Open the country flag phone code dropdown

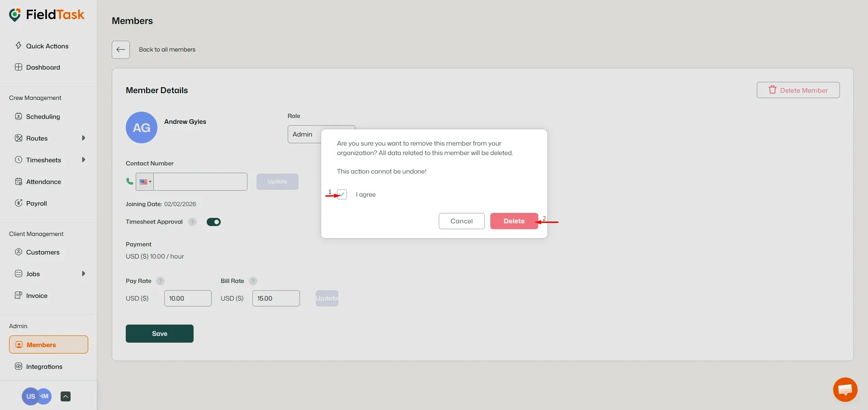144,181
